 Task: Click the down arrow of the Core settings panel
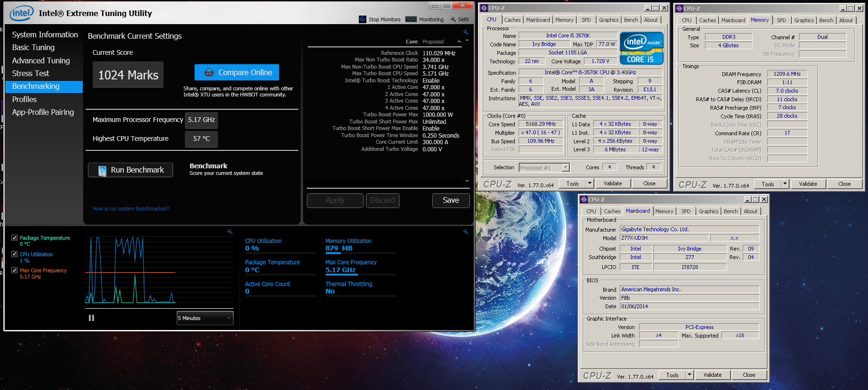tap(467, 181)
